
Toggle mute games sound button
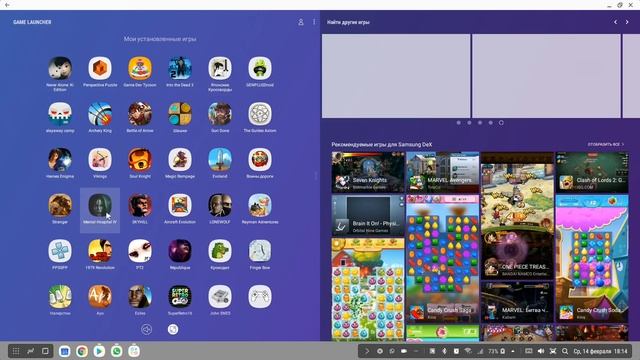[147, 329]
